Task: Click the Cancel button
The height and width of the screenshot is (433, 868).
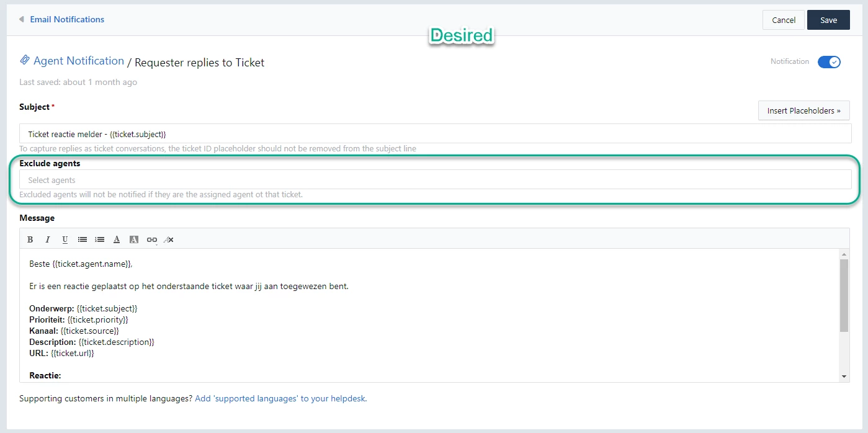Action: (784, 20)
